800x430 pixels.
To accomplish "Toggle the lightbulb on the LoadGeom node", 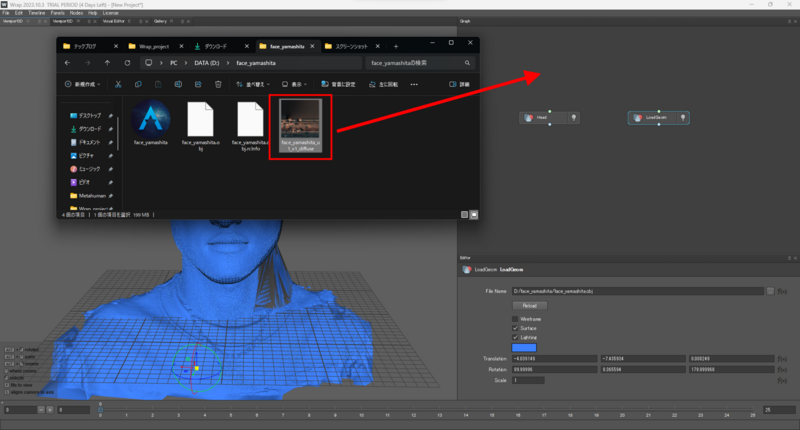I will 683,118.
